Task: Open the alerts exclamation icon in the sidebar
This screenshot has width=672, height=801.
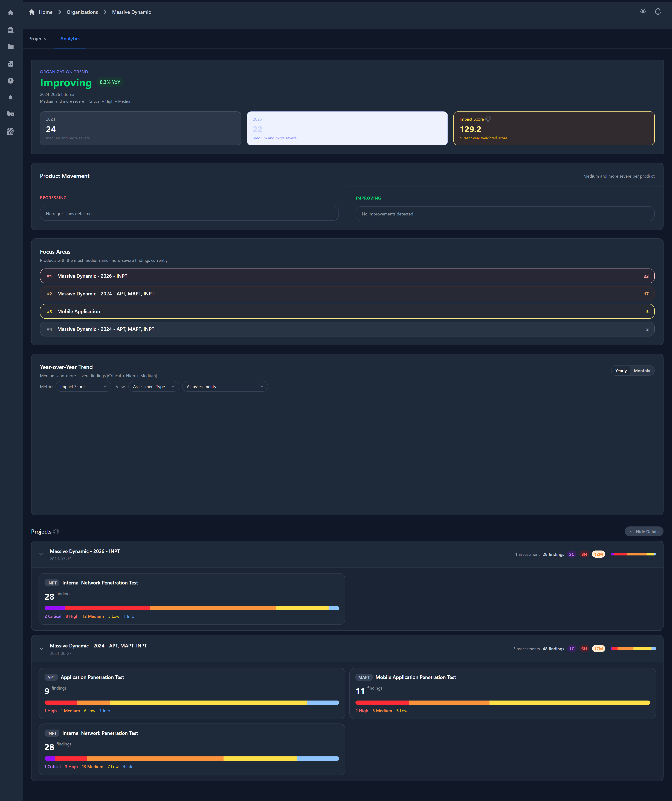Action: click(x=10, y=80)
